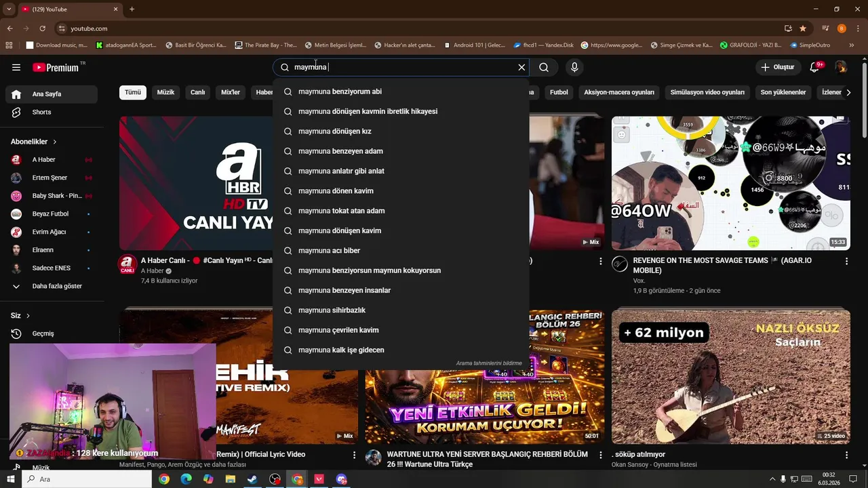Viewport: 868px width, 488px height.
Task: Open the YouTube hamburger guide menu
Action: pos(16,67)
